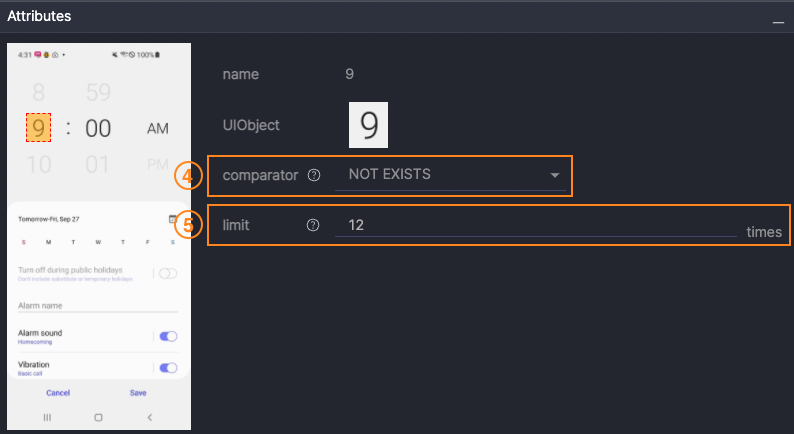Viewport: 794px width, 434px height.
Task: Tap the recent apps navigation icon
Action: pyautogui.click(x=47, y=416)
